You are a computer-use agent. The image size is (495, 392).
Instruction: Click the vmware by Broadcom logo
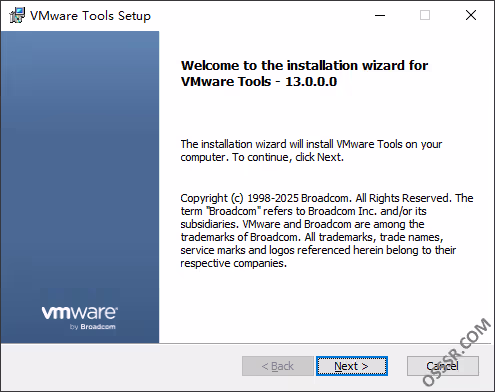[x=80, y=318]
